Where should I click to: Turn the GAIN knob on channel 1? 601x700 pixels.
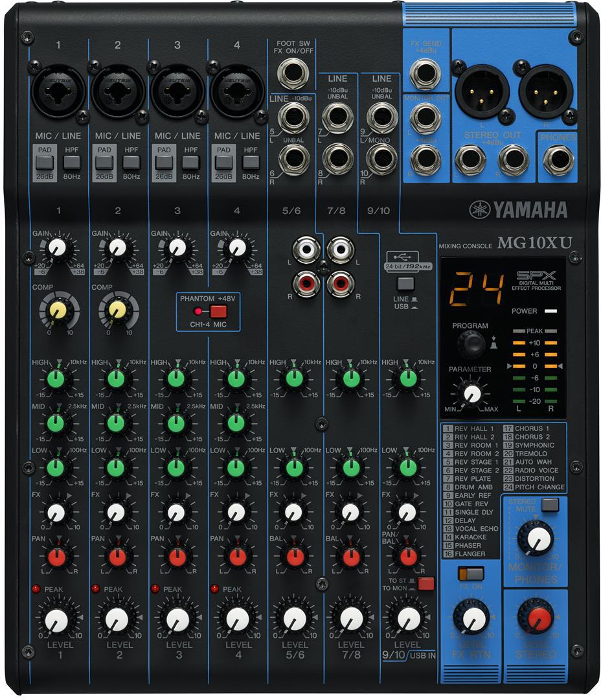tap(56, 248)
